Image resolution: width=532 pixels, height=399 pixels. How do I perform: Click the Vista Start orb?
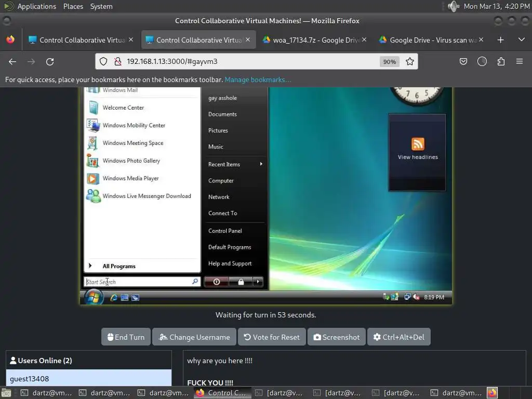pyautogui.click(x=94, y=297)
